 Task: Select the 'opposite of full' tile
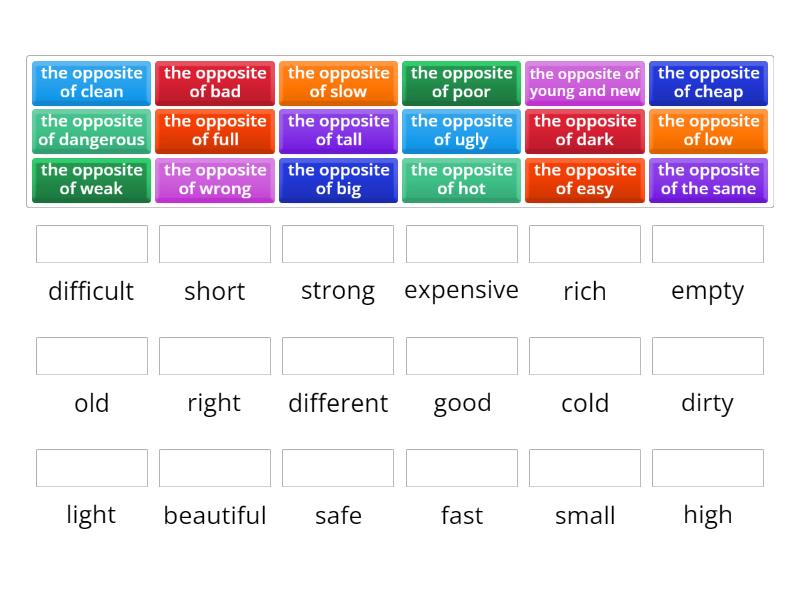tap(215, 131)
